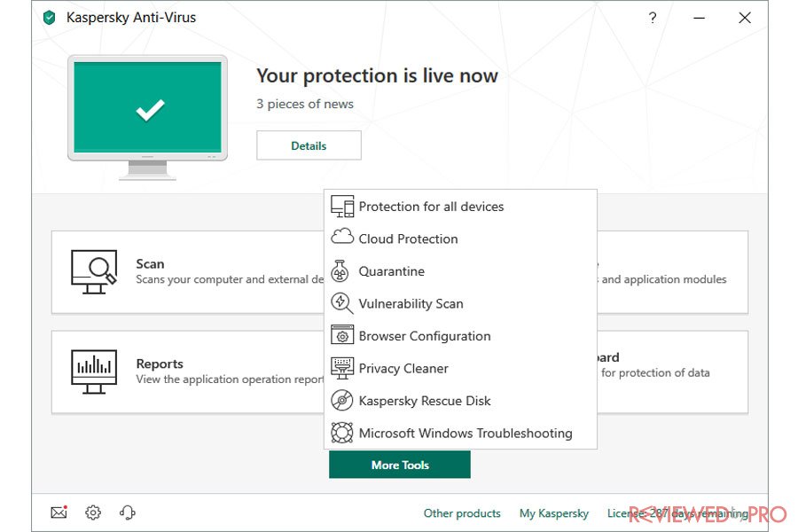The width and height of the screenshot is (798, 532).
Task: Open Settings via the gear icon
Action: pos(93,512)
